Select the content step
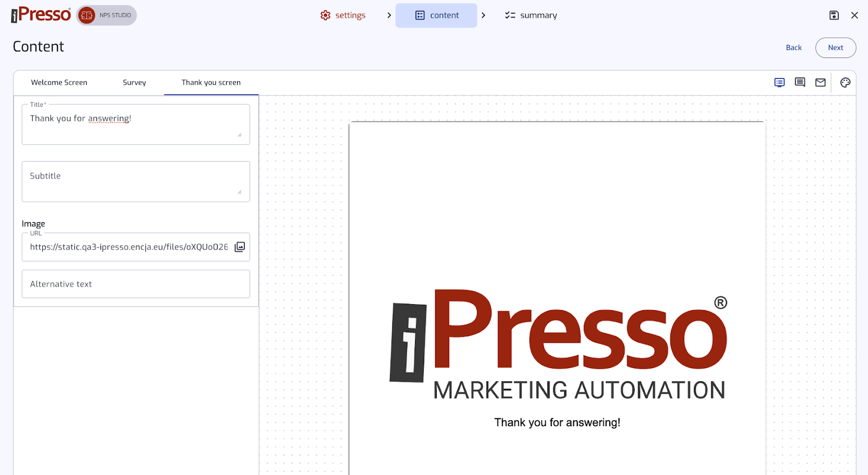Viewport: 868px width, 475px height. 436,15
